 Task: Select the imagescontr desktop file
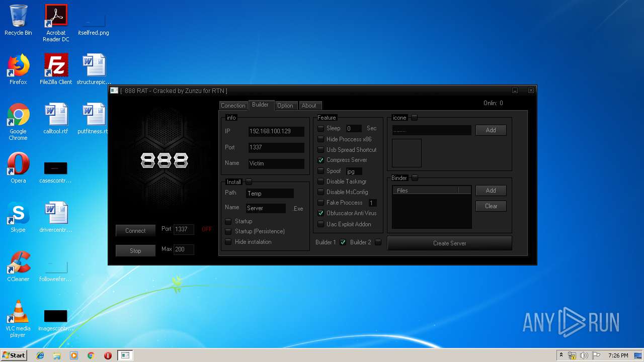click(x=56, y=320)
